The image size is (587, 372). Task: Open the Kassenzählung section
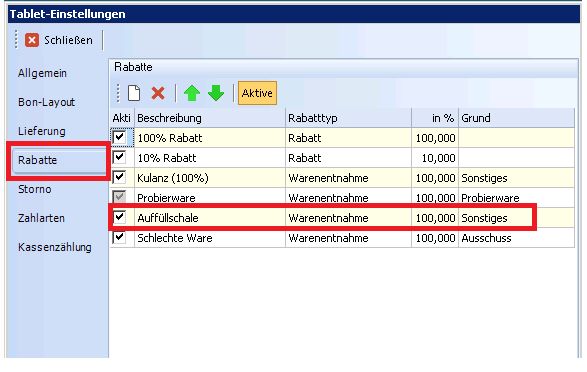click(x=55, y=247)
